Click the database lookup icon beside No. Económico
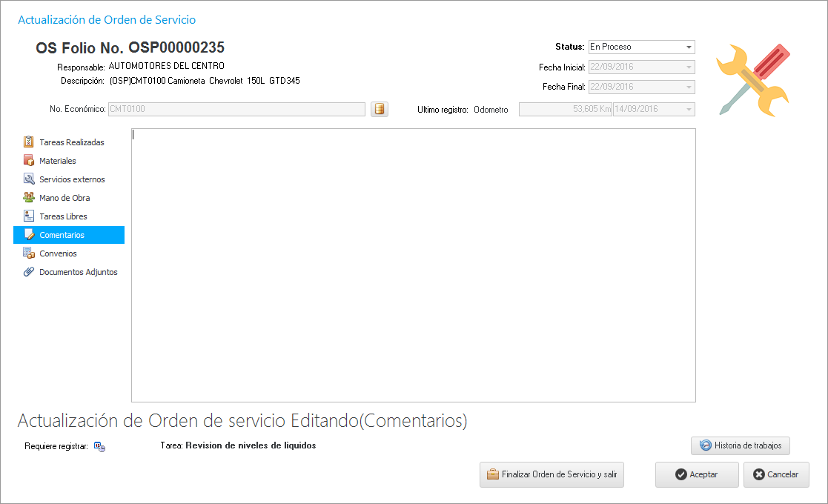Image resolution: width=828 pixels, height=504 pixels. (x=380, y=110)
